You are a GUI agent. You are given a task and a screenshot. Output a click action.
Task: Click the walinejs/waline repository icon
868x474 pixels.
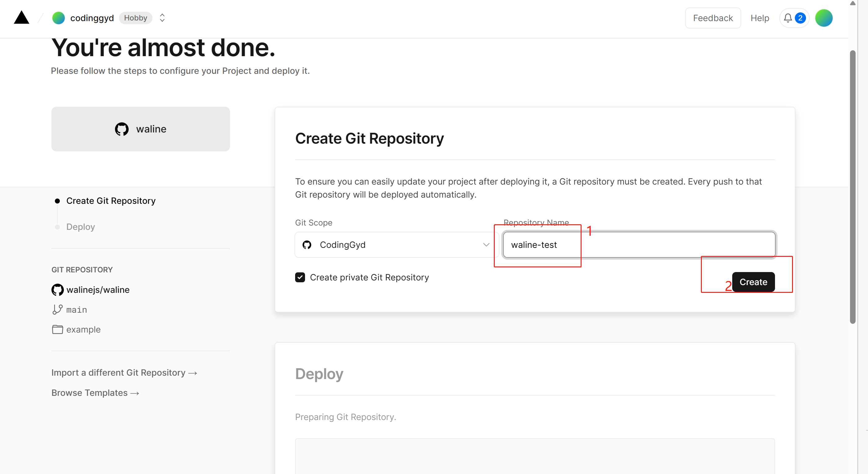click(57, 289)
